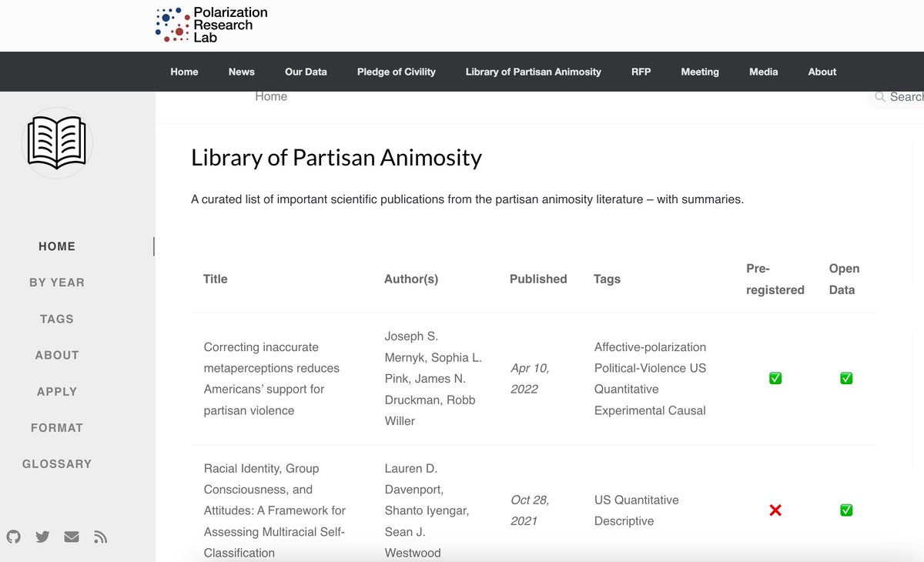Image resolution: width=924 pixels, height=562 pixels.
Task: Click pre-registered green check for Mernyk paper
Action: pos(775,378)
